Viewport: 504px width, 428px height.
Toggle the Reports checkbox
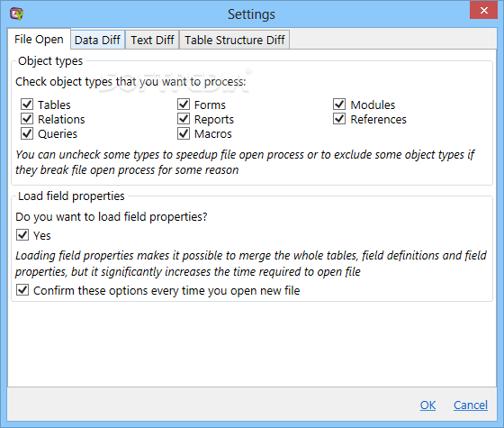pos(184,119)
